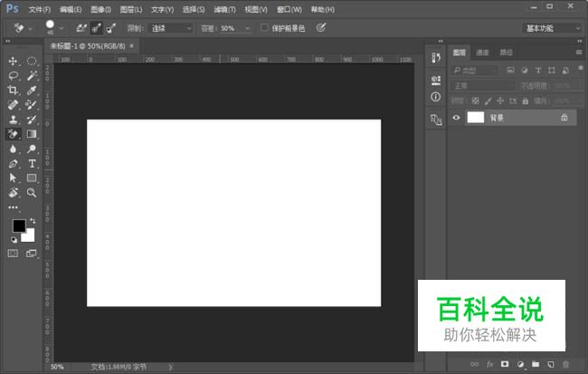Viewport: 588px width, 374px height.
Task: Open the 路径 panel tab
Action: click(505, 53)
